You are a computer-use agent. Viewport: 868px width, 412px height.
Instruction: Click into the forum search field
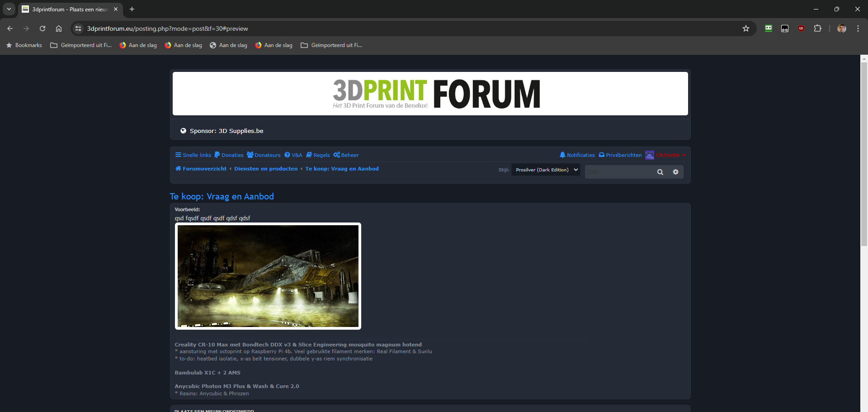[618, 172]
